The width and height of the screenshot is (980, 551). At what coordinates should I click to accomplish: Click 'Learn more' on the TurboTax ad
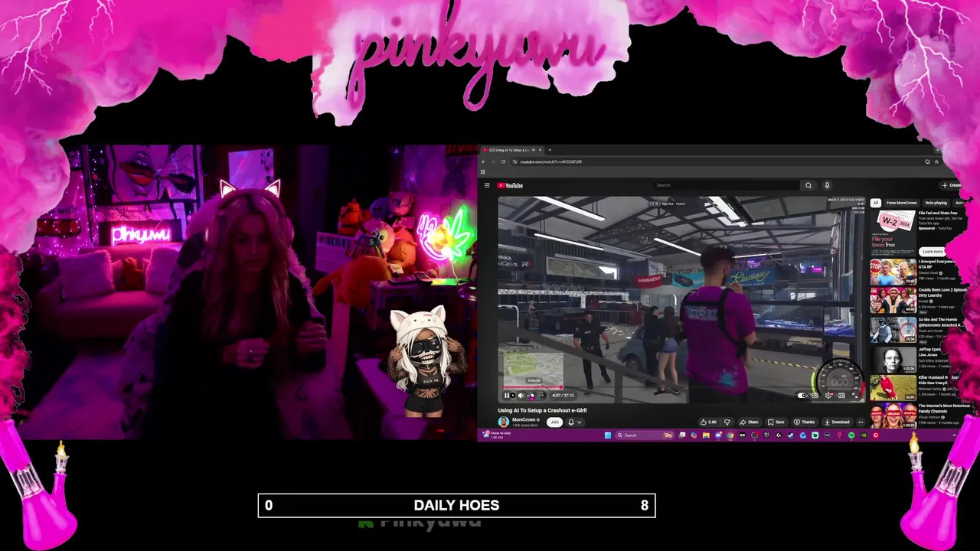click(x=933, y=251)
